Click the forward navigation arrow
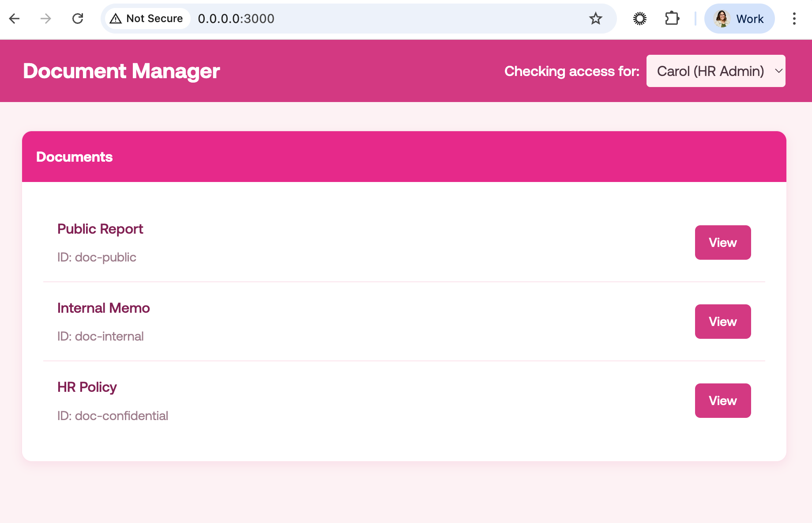This screenshot has height=523, width=812. pos(45,19)
